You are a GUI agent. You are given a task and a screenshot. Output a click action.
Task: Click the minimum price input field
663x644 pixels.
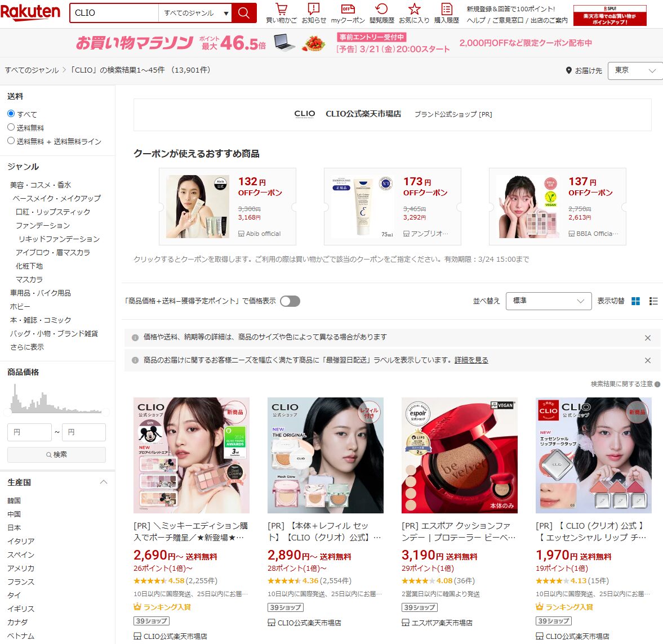[30, 432]
